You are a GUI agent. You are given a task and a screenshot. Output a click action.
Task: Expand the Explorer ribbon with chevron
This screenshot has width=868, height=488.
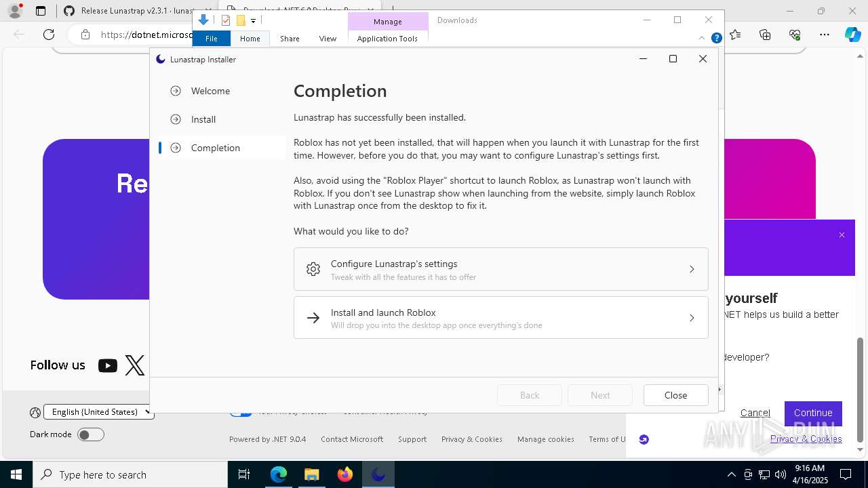(703, 38)
